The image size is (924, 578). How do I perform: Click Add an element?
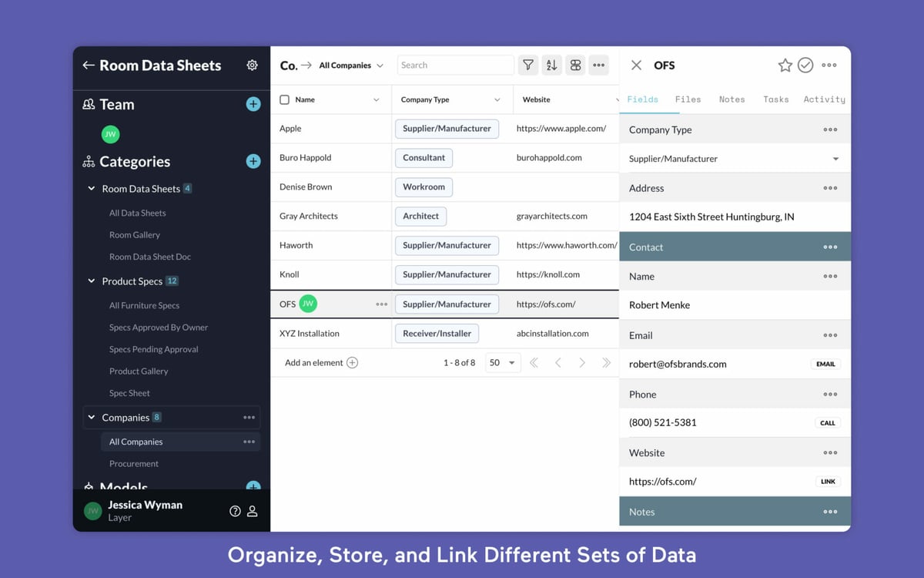click(321, 363)
